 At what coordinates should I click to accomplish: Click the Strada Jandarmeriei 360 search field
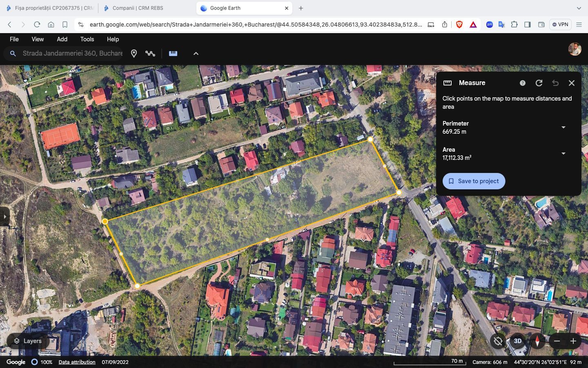(72, 54)
